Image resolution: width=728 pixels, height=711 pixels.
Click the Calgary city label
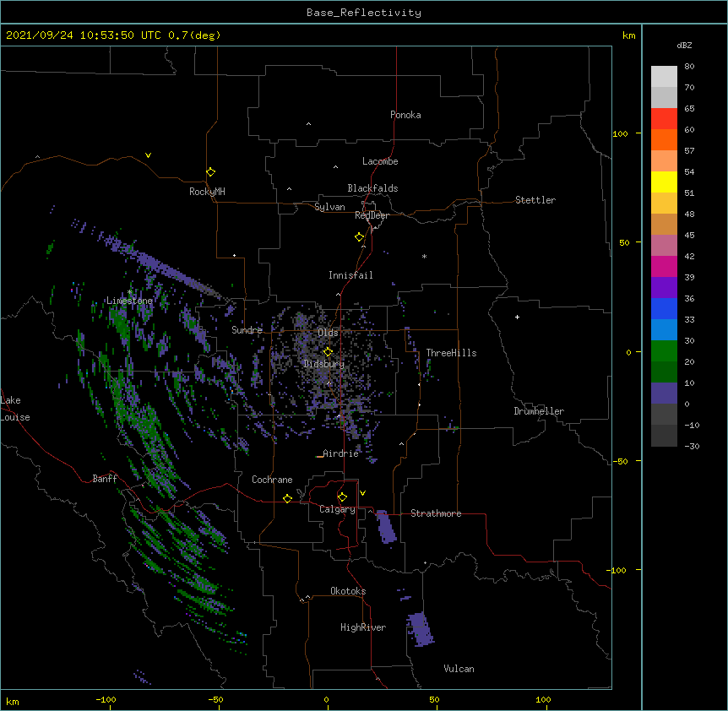coord(337,509)
